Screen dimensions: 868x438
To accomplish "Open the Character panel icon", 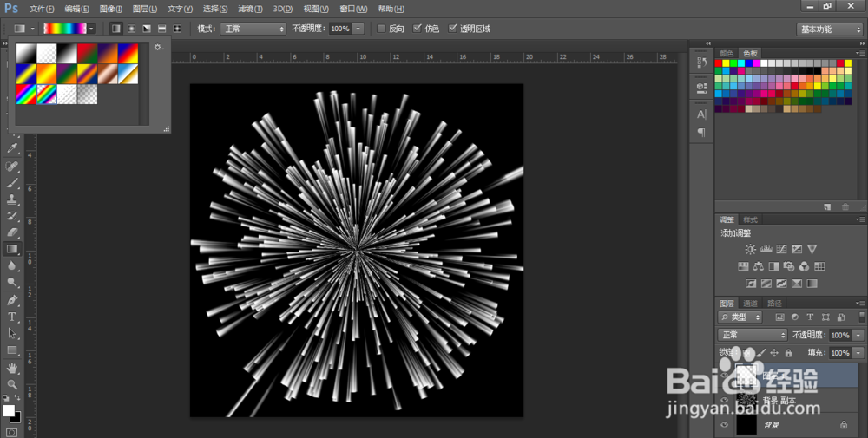I will pos(701,114).
